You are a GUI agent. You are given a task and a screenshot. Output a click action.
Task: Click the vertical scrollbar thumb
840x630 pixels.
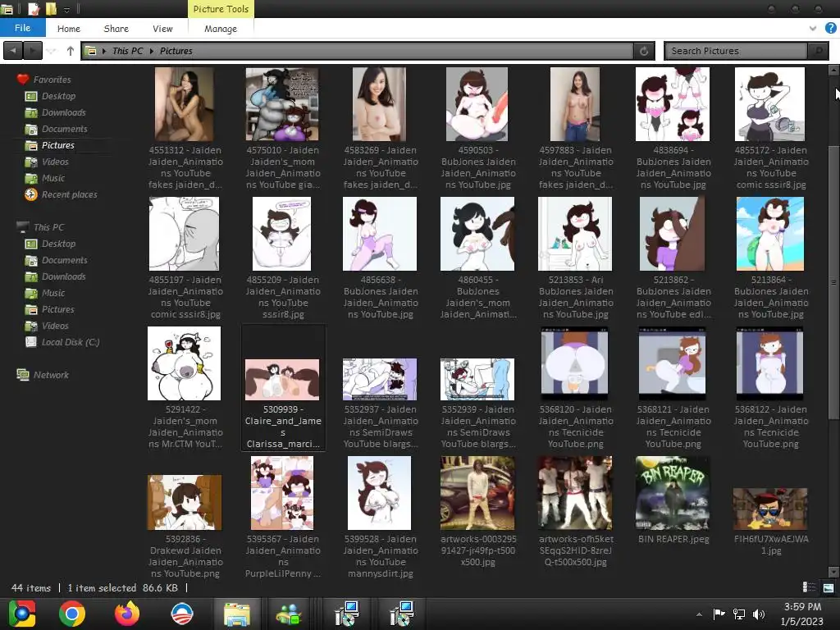833,282
